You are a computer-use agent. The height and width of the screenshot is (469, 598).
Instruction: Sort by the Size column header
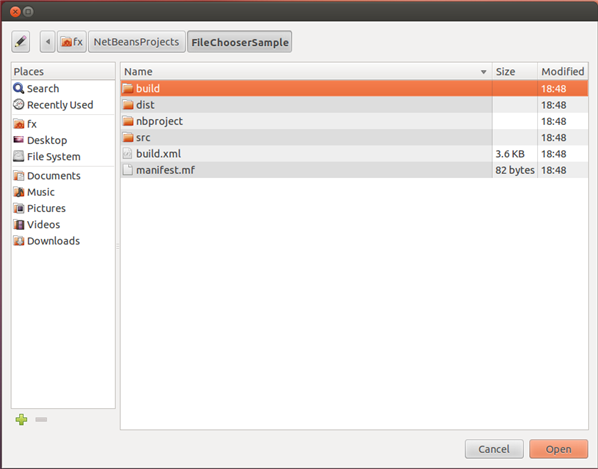[514, 72]
